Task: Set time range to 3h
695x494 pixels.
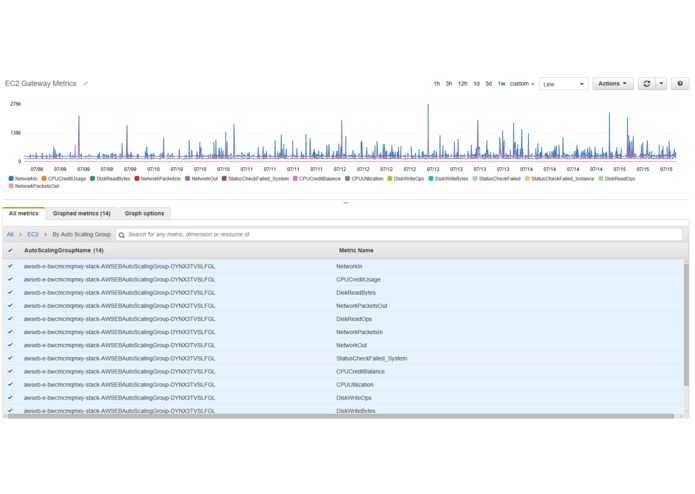Action: (x=449, y=84)
